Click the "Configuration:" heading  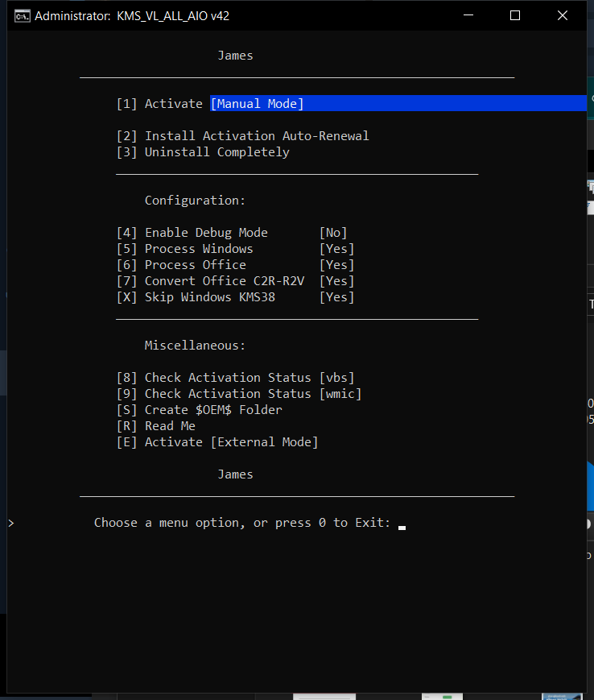point(195,201)
